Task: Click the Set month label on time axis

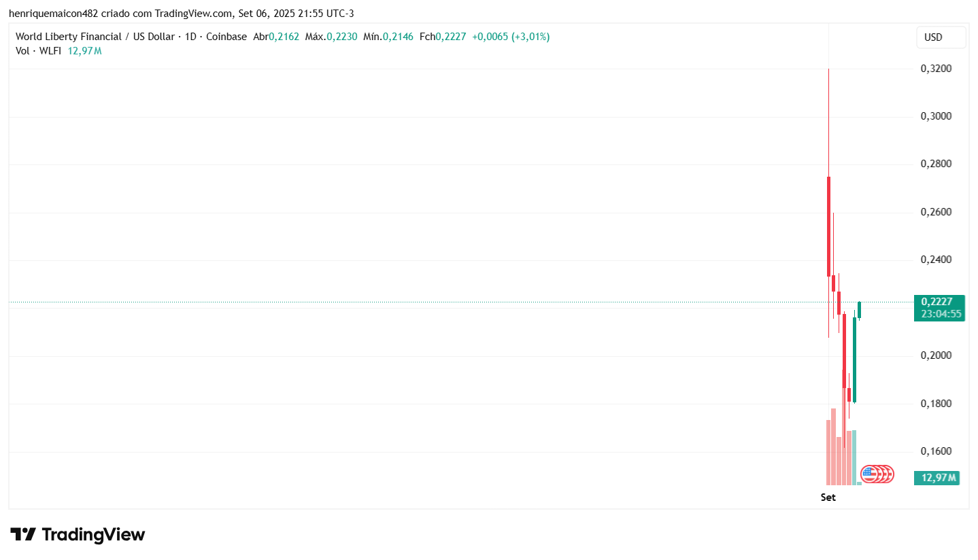Action: point(828,497)
